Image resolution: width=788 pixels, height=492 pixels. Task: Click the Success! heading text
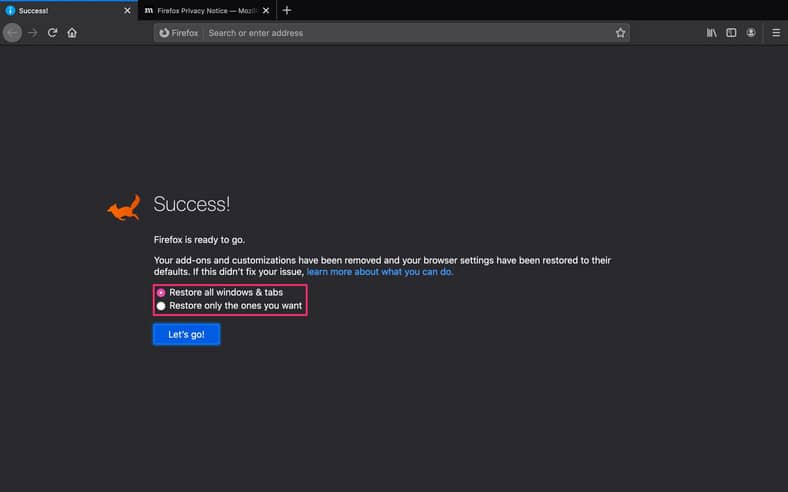coord(191,204)
